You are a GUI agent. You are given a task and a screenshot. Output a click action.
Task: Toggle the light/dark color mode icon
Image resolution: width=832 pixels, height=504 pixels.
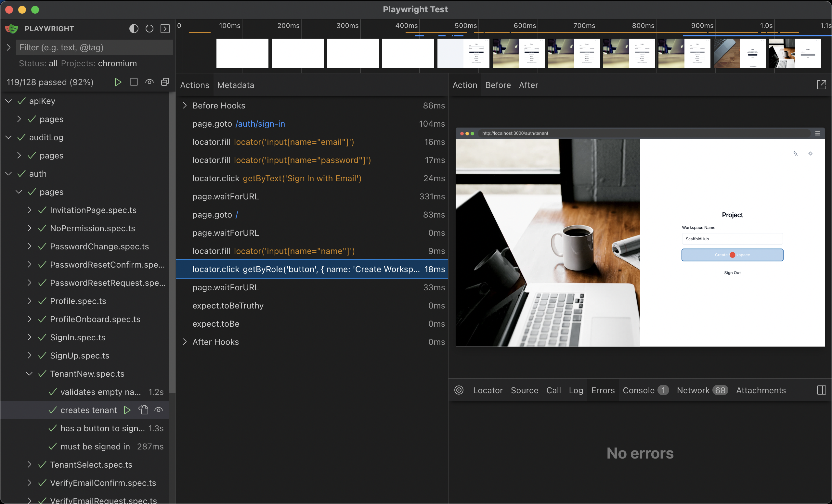[134, 29]
